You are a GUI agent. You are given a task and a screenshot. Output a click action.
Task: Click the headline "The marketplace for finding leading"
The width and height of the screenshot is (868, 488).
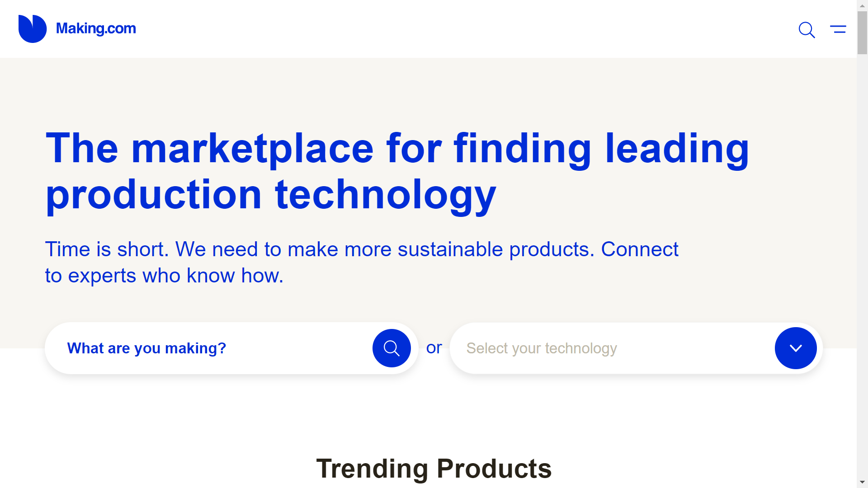click(x=397, y=149)
